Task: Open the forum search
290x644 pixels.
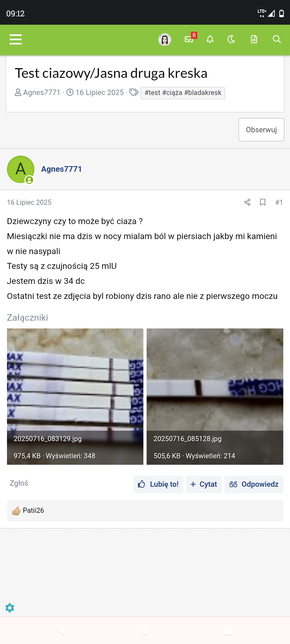Action: [277, 39]
